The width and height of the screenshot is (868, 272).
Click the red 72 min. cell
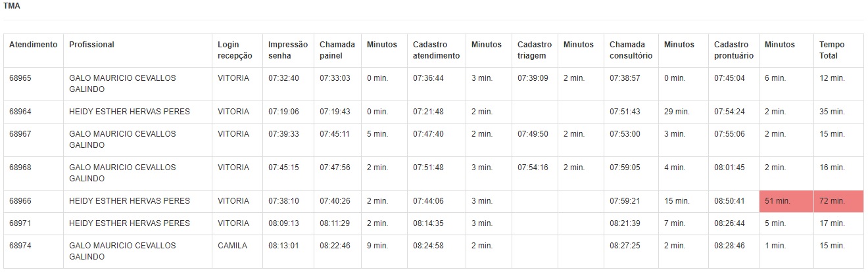(x=838, y=201)
